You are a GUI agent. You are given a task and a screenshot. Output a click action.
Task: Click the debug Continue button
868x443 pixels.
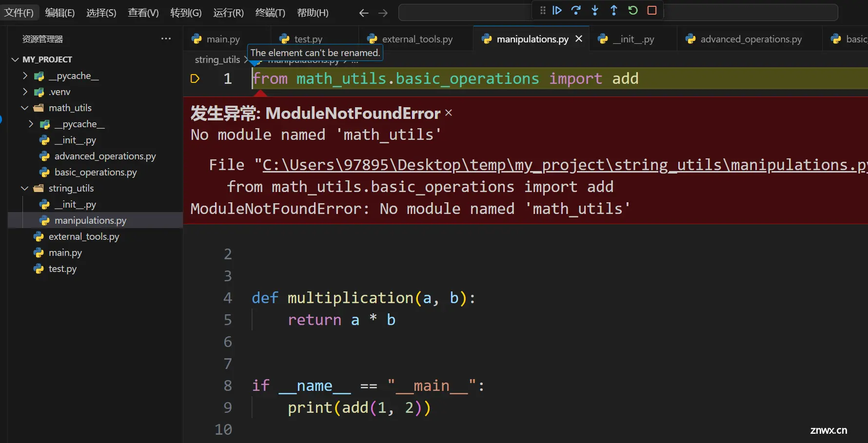(x=557, y=10)
